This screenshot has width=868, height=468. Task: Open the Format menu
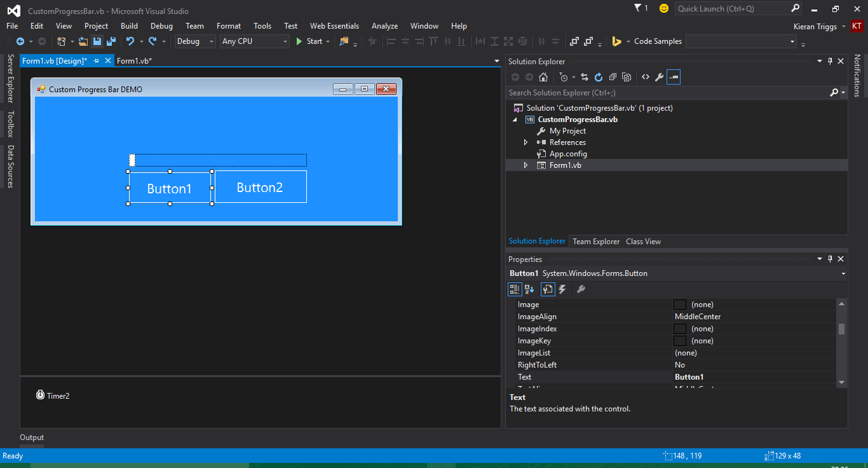click(x=229, y=26)
